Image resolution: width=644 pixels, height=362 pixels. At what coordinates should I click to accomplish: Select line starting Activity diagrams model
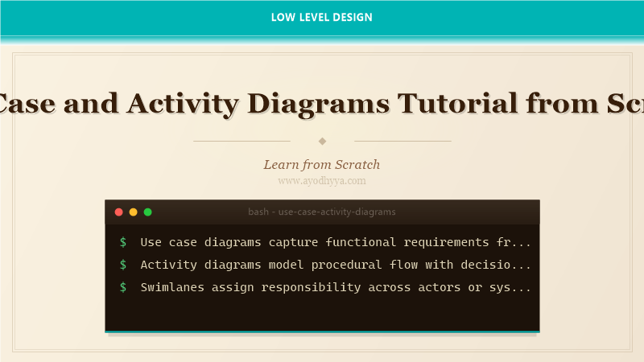[336, 265]
